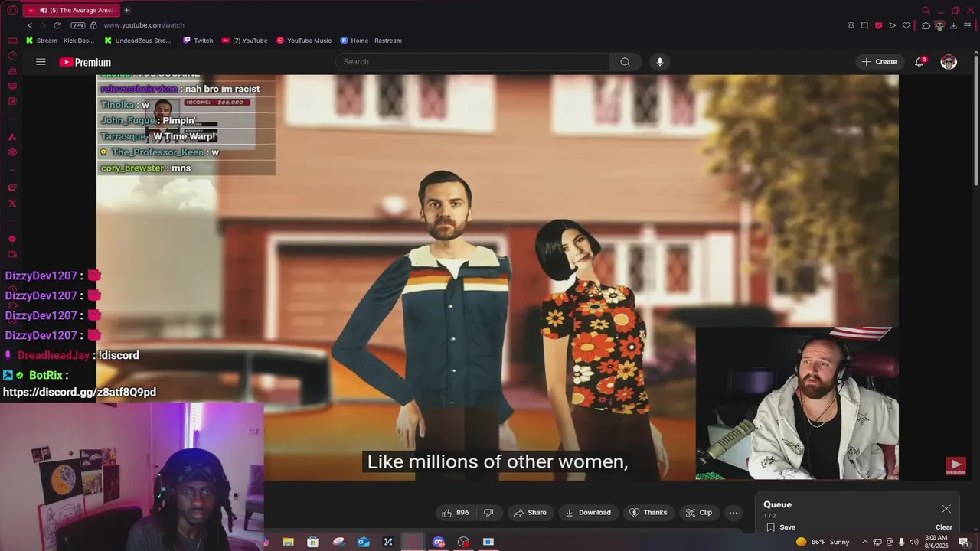Viewport: 980px width, 551px height.
Task: Open the YouTube Music bookmark
Action: (304, 41)
